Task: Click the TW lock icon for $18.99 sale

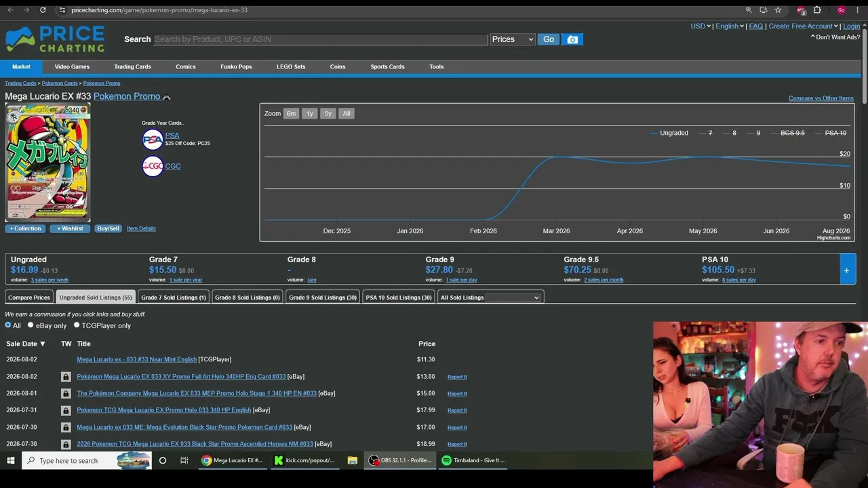Action: click(66, 445)
